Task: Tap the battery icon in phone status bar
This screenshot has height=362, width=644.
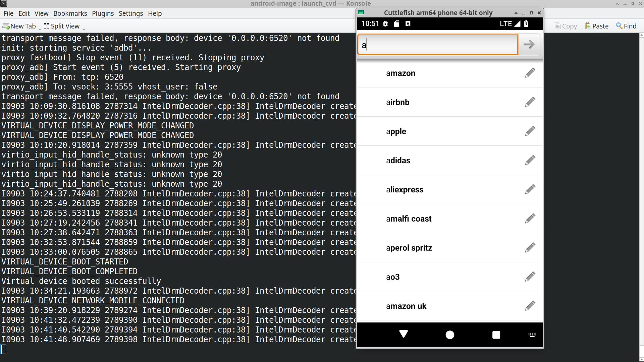Action: [x=526, y=24]
